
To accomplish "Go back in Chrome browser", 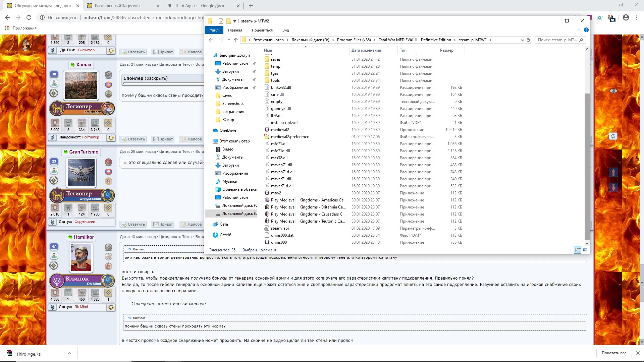I will pos(7,17).
